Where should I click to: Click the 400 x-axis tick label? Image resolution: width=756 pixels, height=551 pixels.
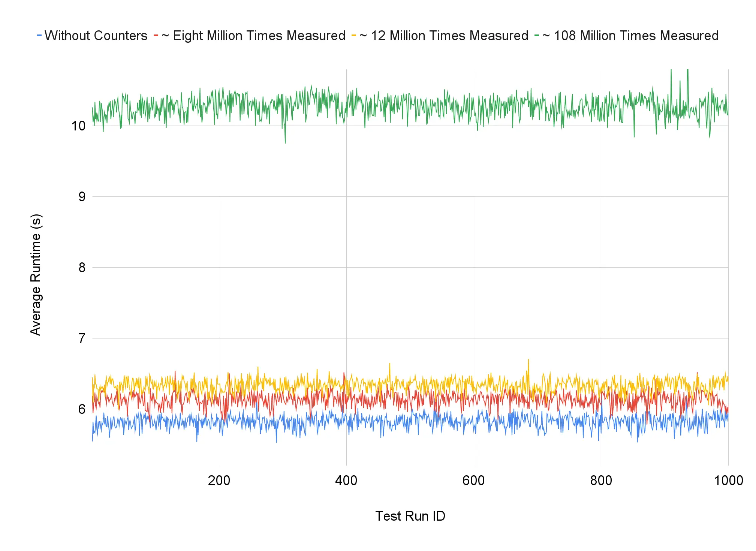coord(346,481)
